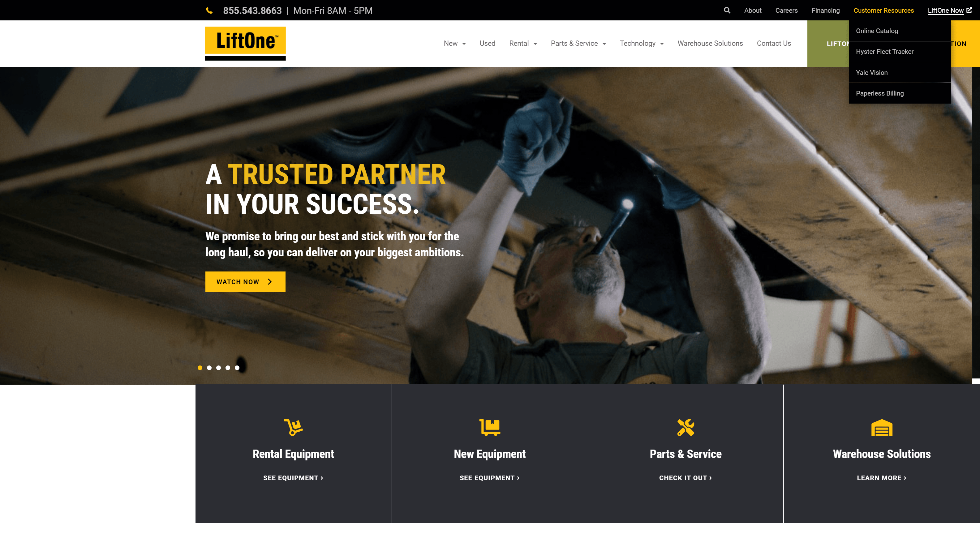Click the search magnifier icon
Image resolution: width=980 pixels, height=551 pixels.
pyautogui.click(x=727, y=10)
